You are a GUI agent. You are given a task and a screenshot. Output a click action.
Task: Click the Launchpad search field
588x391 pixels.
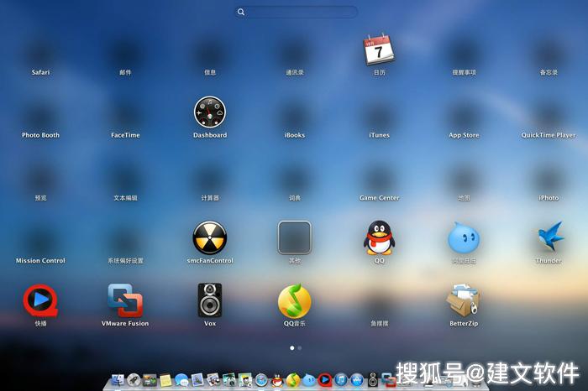pyautogui.click(x=297, y=12)
